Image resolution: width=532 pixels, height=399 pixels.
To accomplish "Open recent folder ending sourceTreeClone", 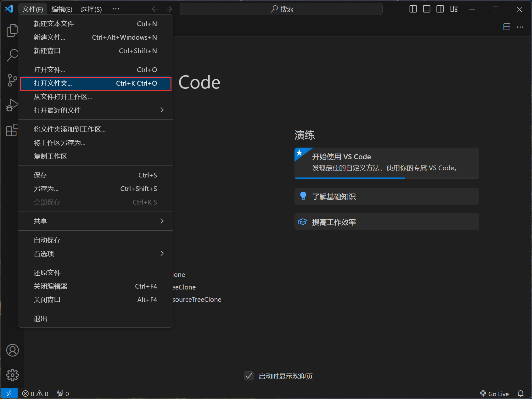I will [197, 300].
